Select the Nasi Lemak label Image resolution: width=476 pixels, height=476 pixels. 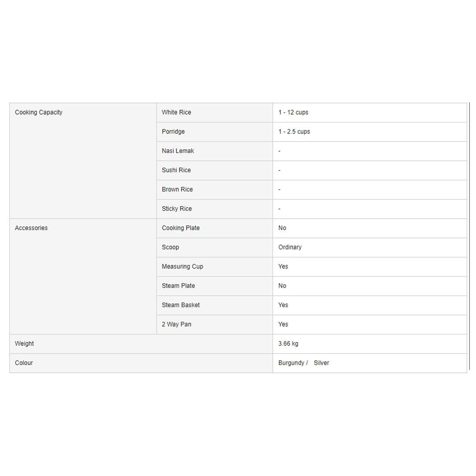[178, 151]
